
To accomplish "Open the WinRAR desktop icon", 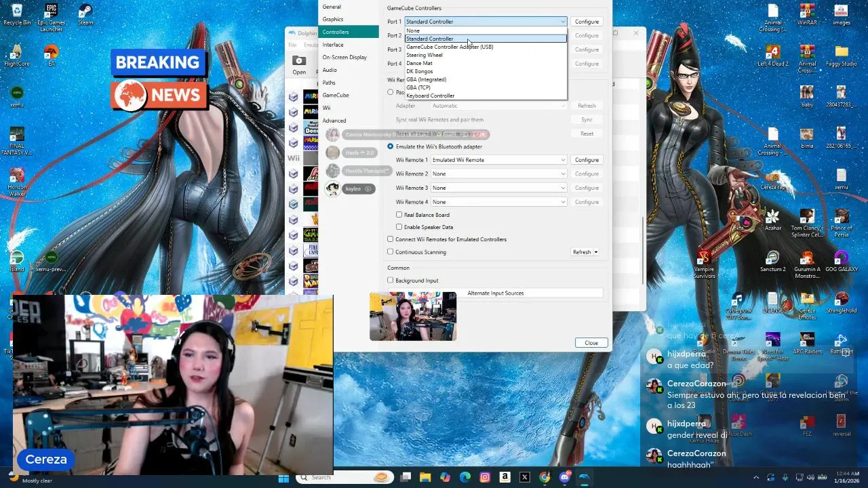I will coord(807,14).
